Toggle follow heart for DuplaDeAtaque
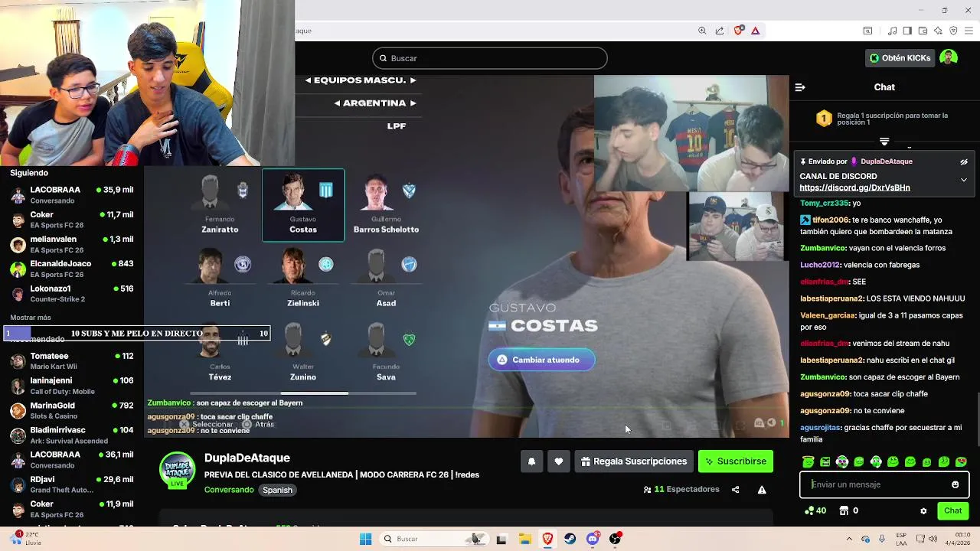This screenshot has height=551, width=980. 559,461
